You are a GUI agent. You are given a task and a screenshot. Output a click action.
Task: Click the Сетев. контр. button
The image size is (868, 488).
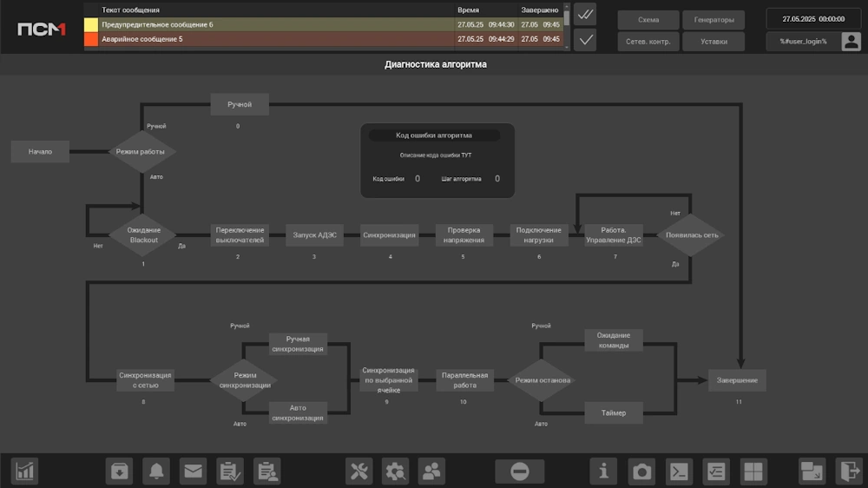tap(648, 42)
